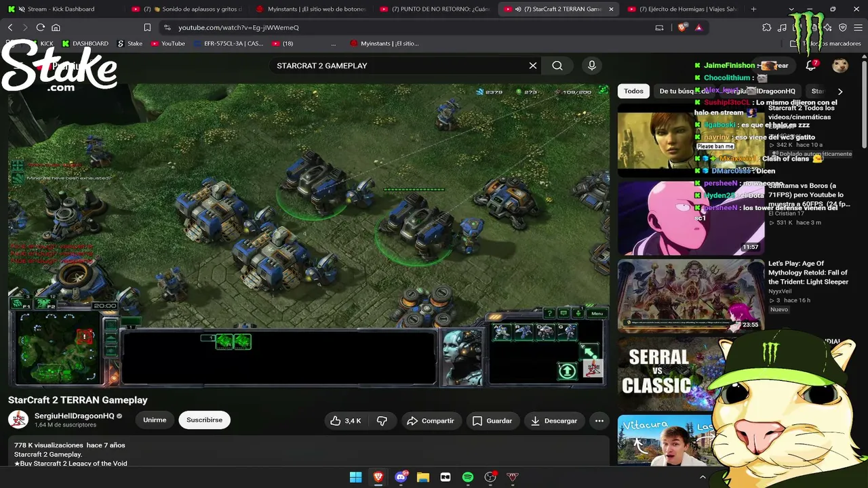The image size is (868, 488).
Task: Switch to 'Sonido de aplausos' tab
Action: [186, 9]
